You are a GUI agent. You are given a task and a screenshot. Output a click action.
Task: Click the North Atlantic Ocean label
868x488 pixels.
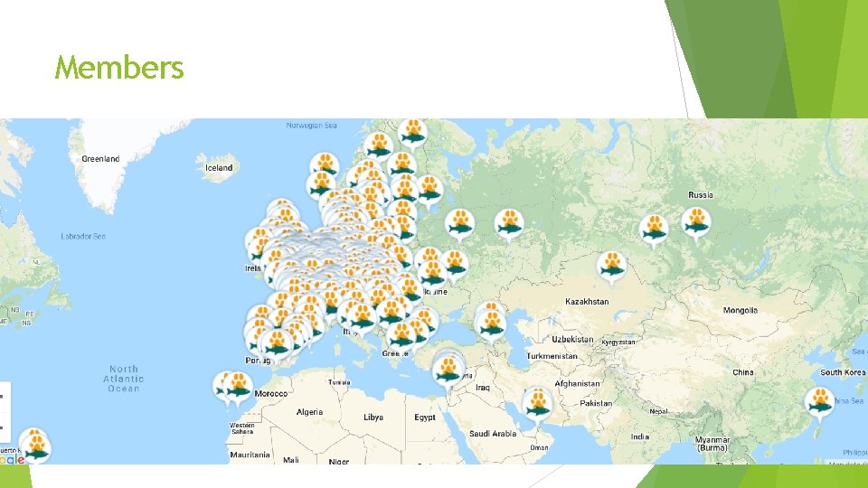coord(124,379)
